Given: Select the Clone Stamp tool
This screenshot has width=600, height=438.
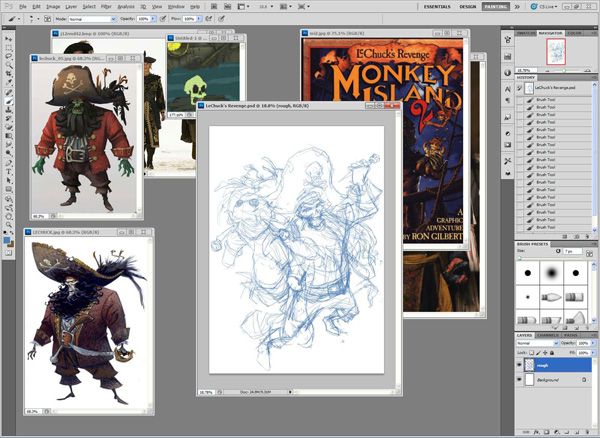Looking at the screenshot, I should pyautogui.click(x=8, y=110).
